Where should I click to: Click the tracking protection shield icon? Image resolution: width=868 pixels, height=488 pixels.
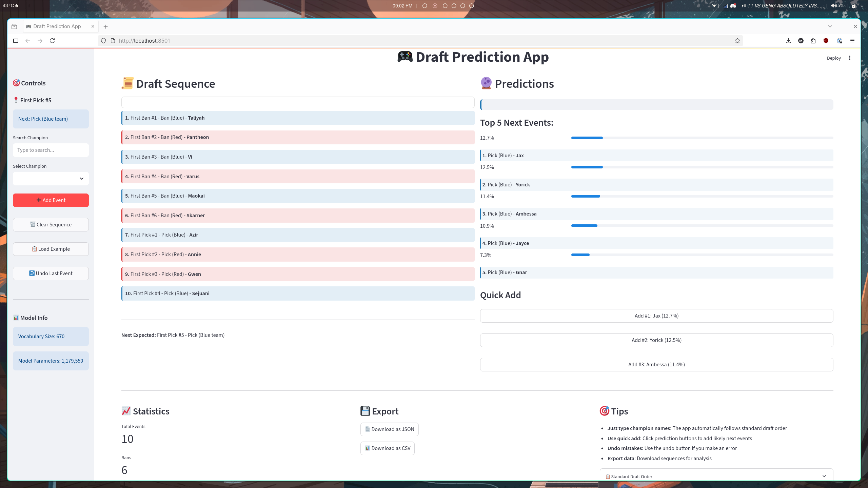click(103, 41)
